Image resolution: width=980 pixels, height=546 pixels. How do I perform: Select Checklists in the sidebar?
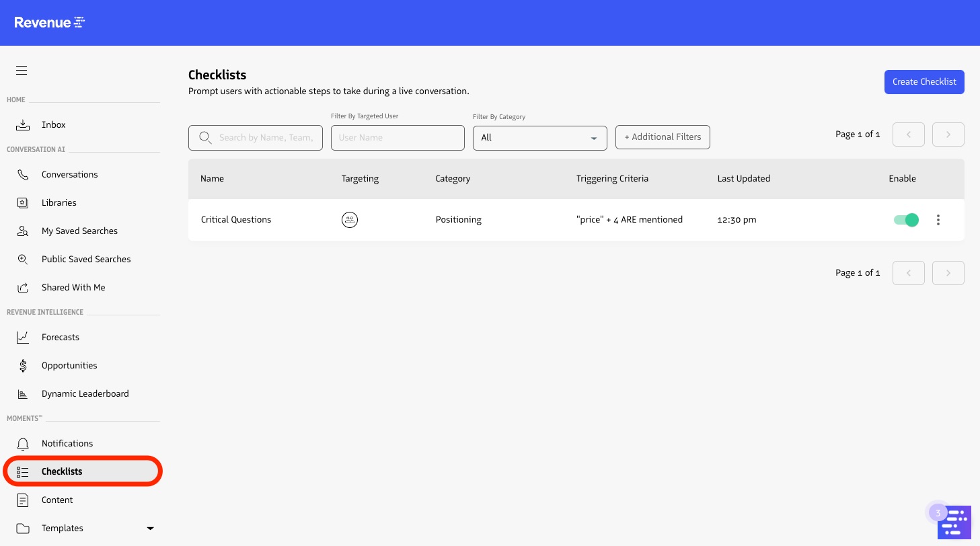83,471
